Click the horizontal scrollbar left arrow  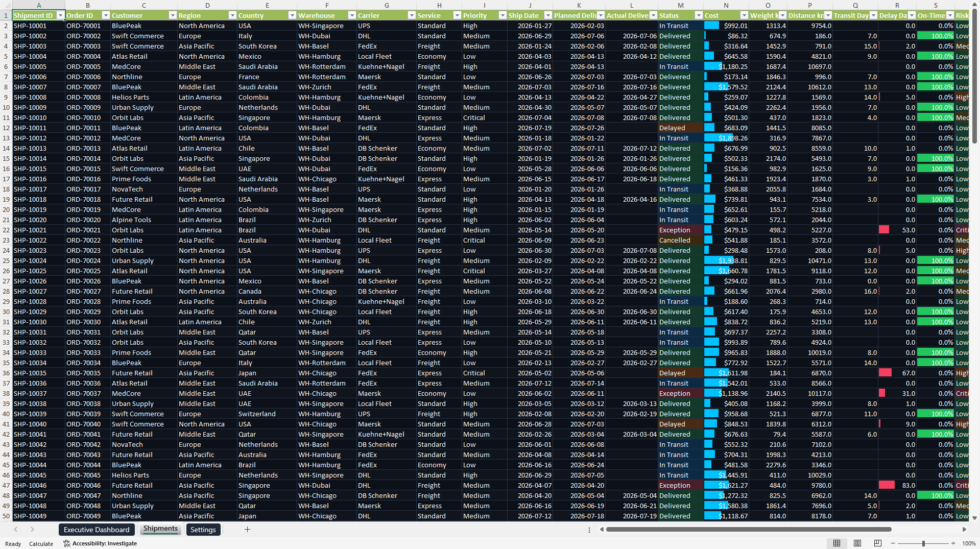click(x=602, y=530)
